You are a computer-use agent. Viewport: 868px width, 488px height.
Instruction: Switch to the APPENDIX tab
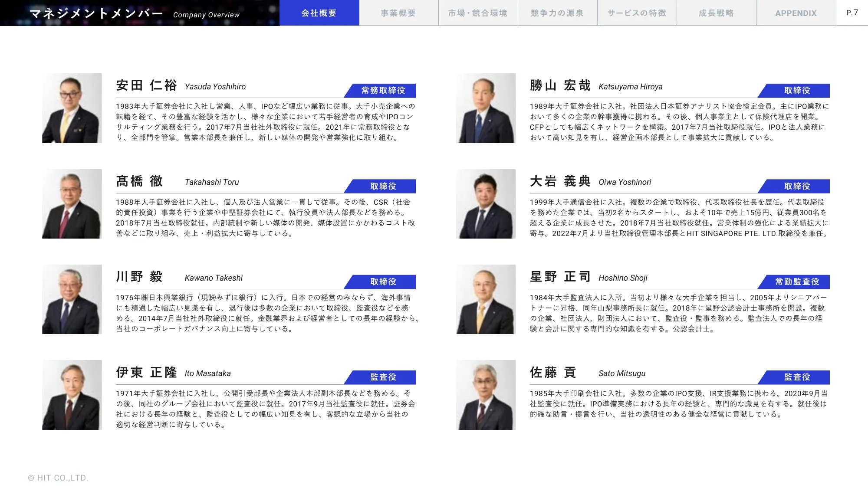point(796,13)
